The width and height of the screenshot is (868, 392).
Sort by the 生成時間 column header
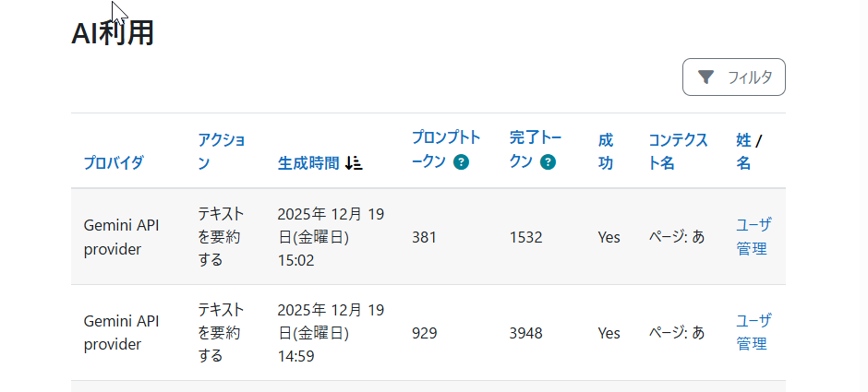coord(307,163)
